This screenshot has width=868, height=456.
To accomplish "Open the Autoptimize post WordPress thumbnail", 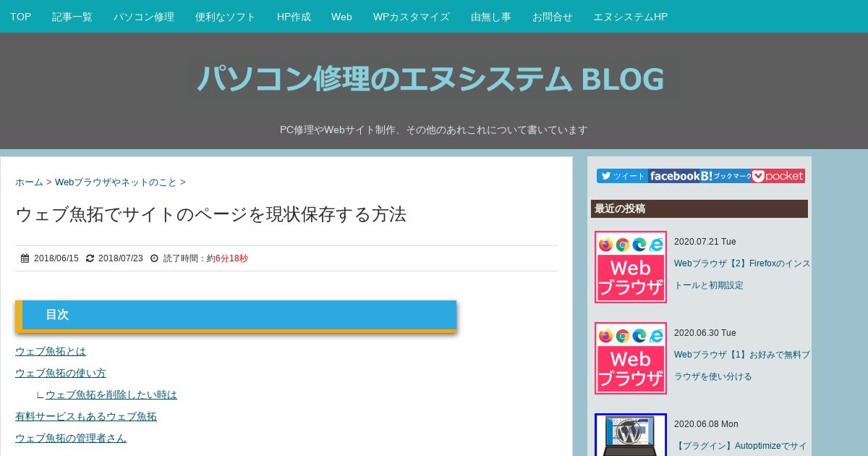I will pyautogui.click(x=631, y=434).
